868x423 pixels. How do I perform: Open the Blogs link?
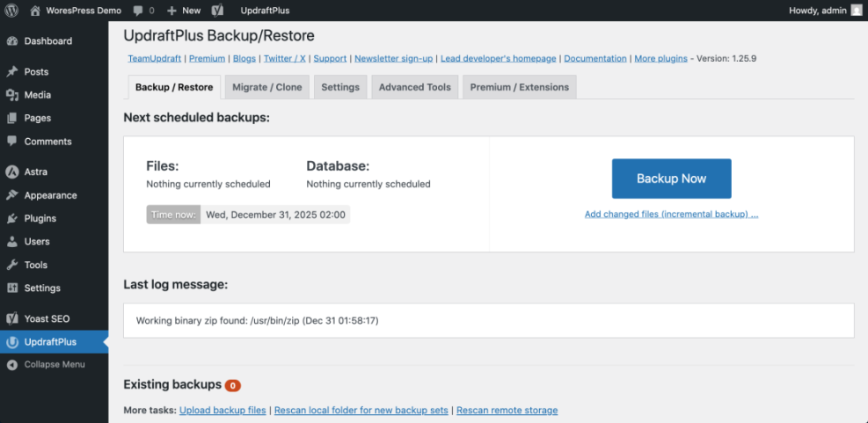244,58
